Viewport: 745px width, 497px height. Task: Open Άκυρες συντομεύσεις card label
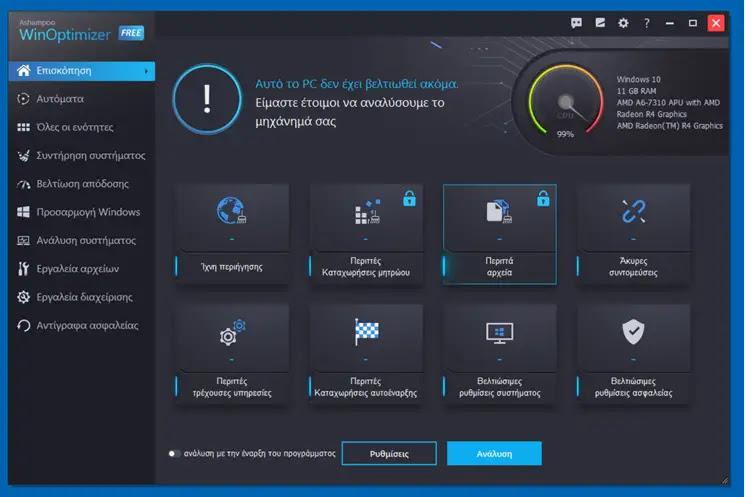pos(633,267)
